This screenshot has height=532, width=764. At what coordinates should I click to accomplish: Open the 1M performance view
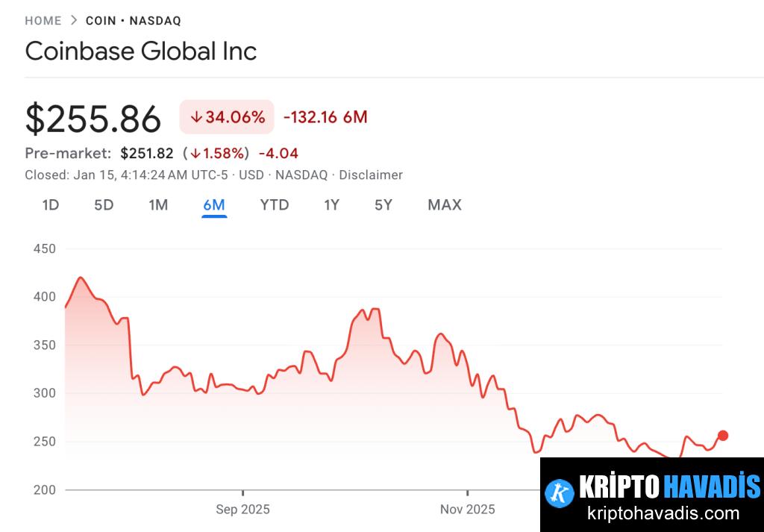coord(158,204)
